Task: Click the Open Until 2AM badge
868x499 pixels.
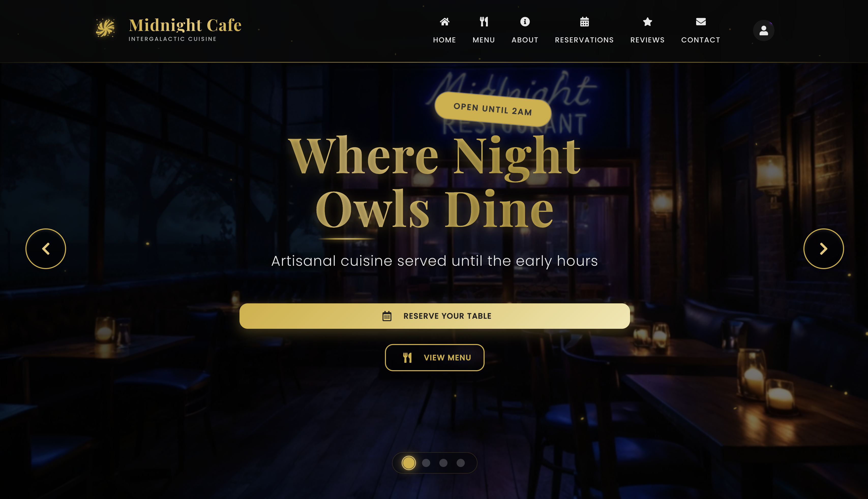Action: (x=493, y=109)
